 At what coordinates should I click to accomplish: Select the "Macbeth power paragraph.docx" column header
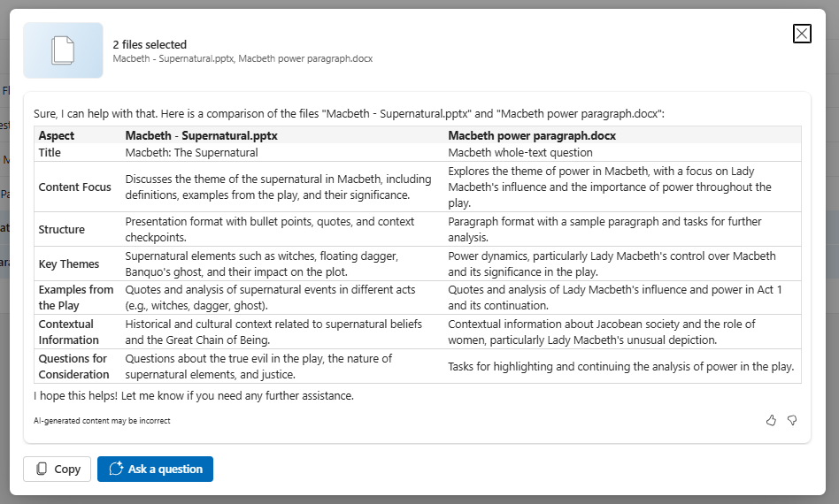tap(532, 136)
